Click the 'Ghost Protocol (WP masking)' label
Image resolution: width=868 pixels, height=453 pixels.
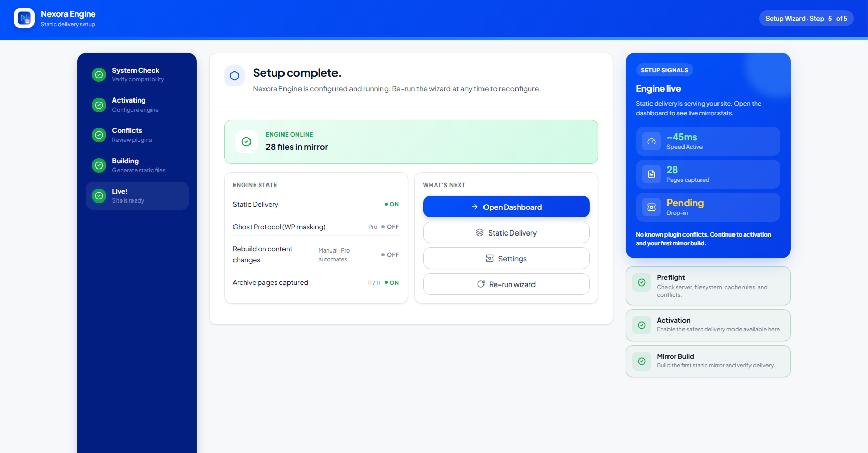click(279, 227)
